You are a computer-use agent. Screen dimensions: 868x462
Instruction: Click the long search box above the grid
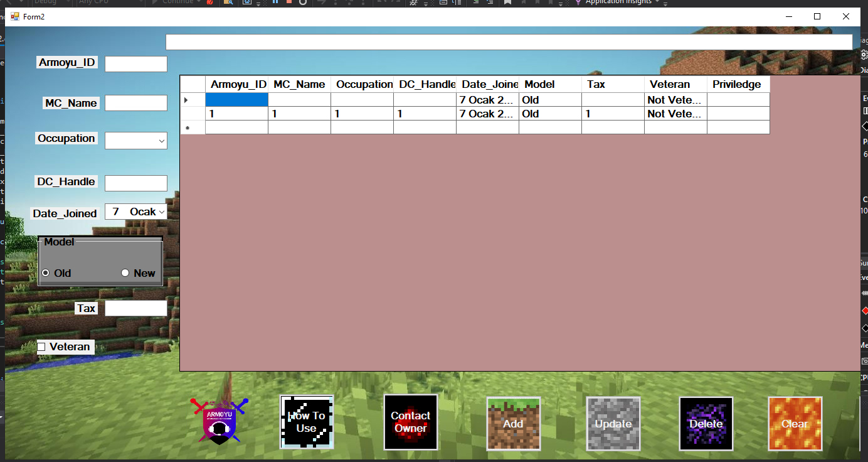(509, 42)
